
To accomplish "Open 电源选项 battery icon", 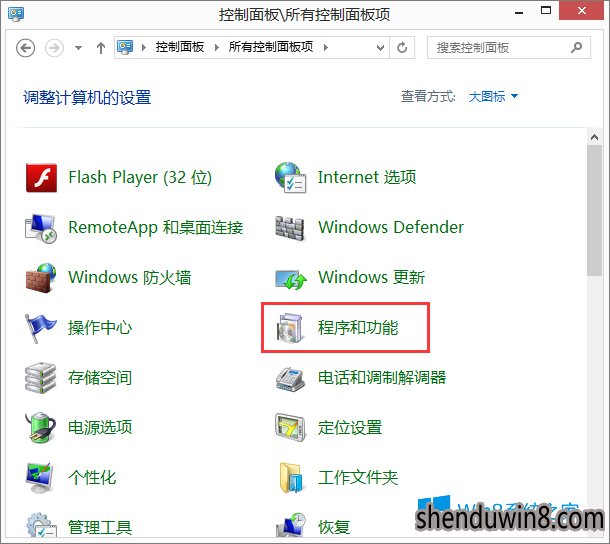I will click(40, 428).
